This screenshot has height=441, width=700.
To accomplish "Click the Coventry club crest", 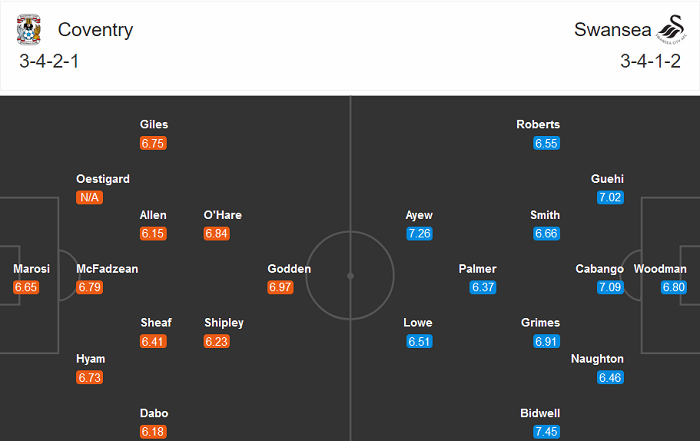I will click(x=29, y=31).
